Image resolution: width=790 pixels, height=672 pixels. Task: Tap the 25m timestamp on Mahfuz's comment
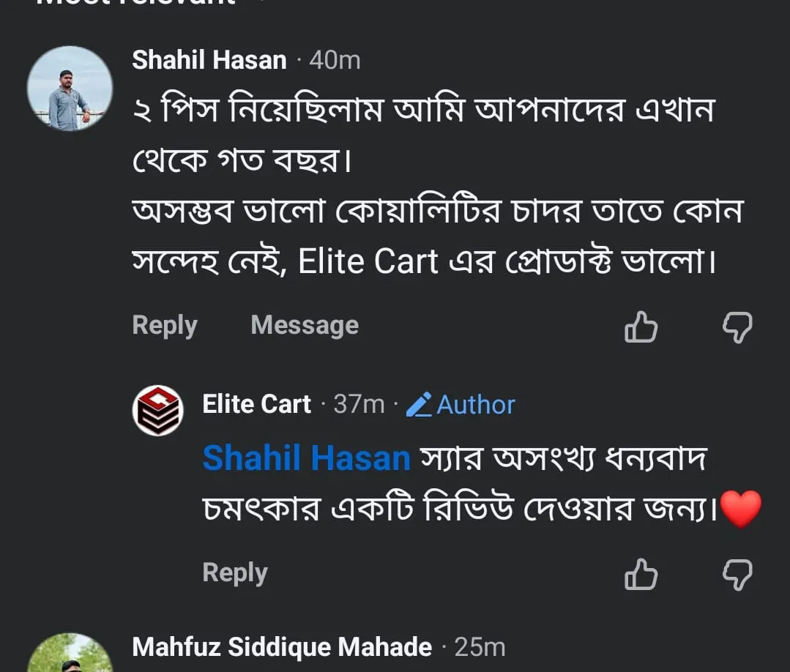[x=480, y=647]
